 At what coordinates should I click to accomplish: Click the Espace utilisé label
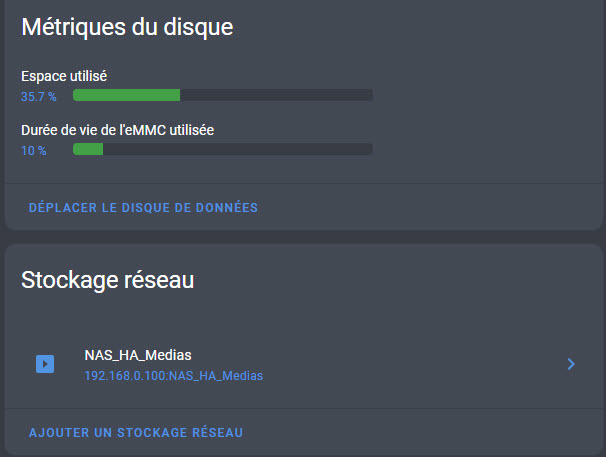pos(64,76)
